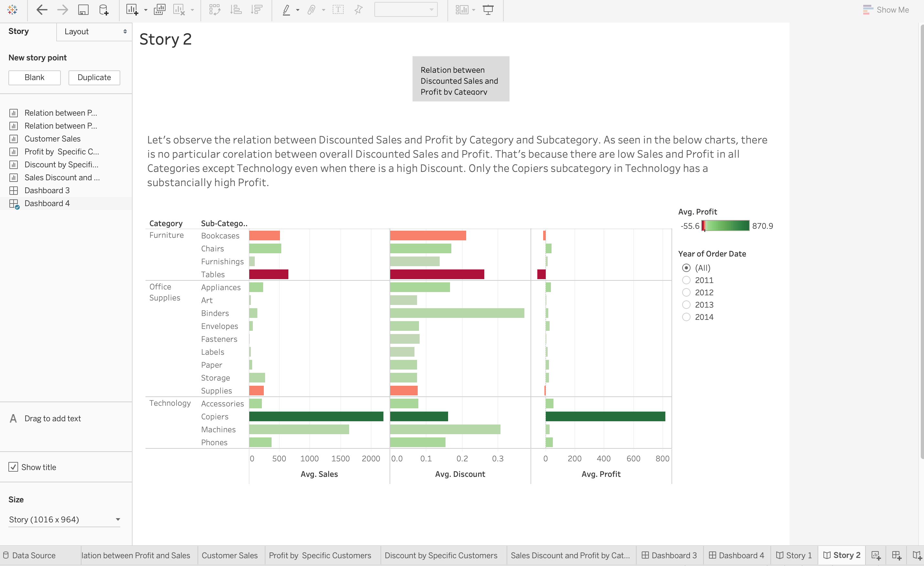The height and width of the screenshot is (566, 924).
Task: Open the Layout tab selector arrows
Action: [x=125, y=31]
